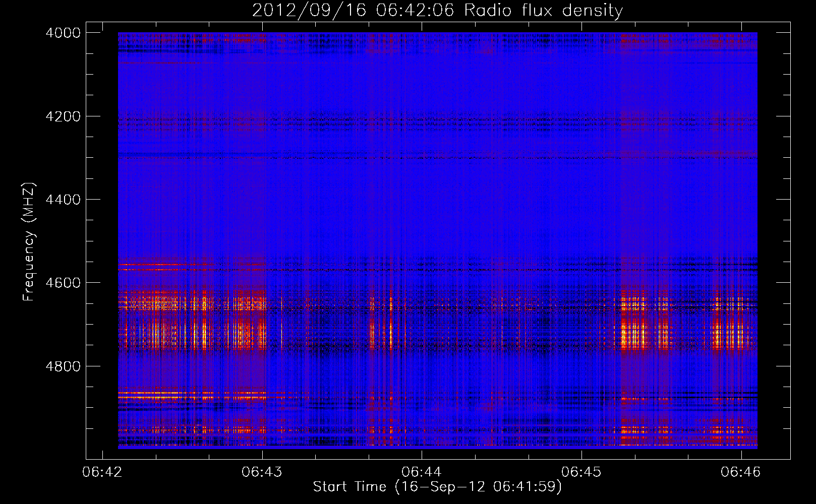Click the 4200 frequency tick label
This screenshot has height=504, width=816.
pyautogui.click(x=63, y=116)
